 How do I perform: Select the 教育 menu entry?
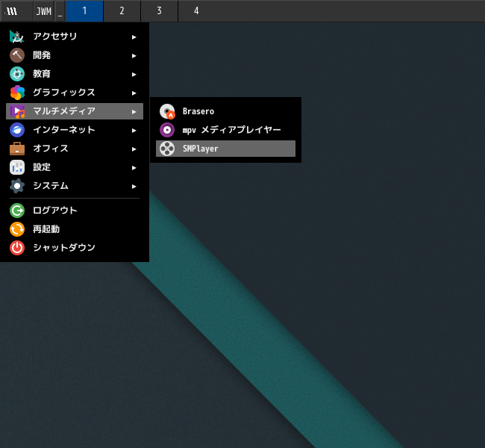click(x=75, y=74)
